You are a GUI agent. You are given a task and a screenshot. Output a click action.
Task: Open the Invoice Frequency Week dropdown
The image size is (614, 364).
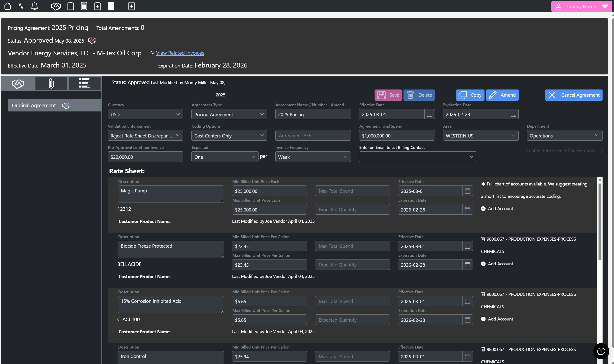click(x=313, y=157)
